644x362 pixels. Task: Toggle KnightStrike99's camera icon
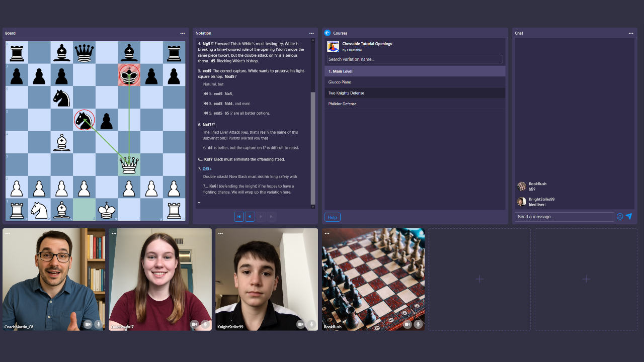(301, 324)
